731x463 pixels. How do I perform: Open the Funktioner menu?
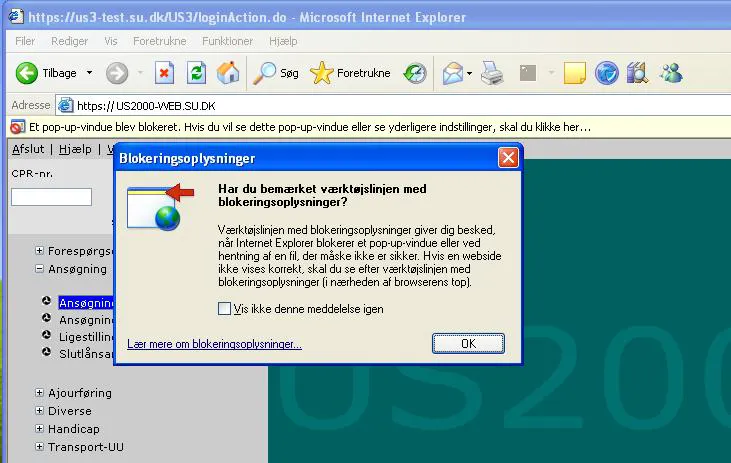pyautogui.click(x=228, y=41)
